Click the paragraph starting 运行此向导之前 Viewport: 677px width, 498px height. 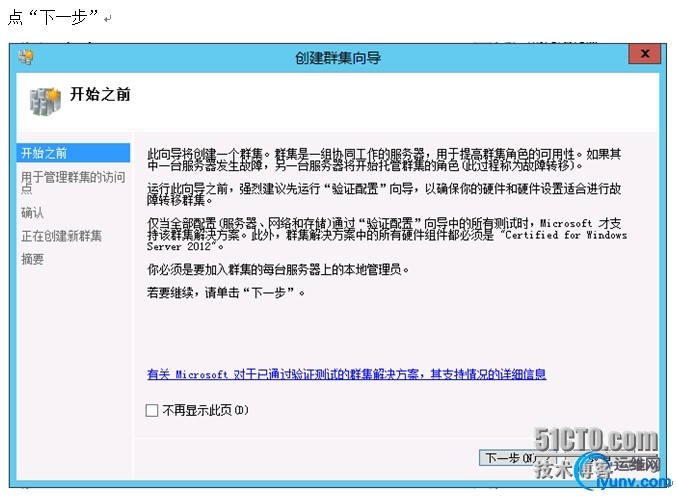(384, 194)
